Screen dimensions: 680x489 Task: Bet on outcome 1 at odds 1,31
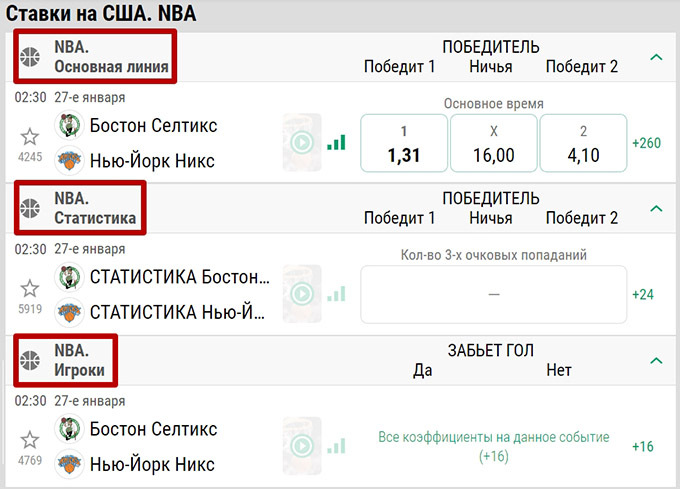404,143
